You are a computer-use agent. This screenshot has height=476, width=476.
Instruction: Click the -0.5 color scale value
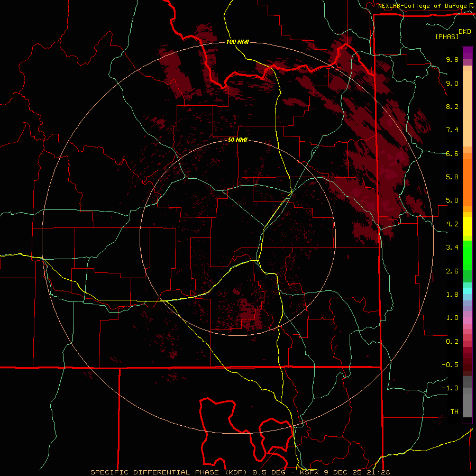point(450,365)
